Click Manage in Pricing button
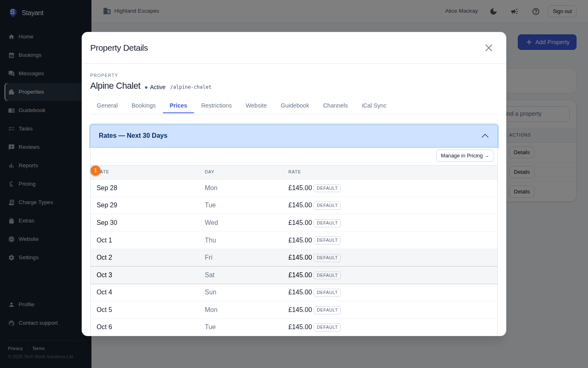 pyautogui.click(x=465, y=156)
